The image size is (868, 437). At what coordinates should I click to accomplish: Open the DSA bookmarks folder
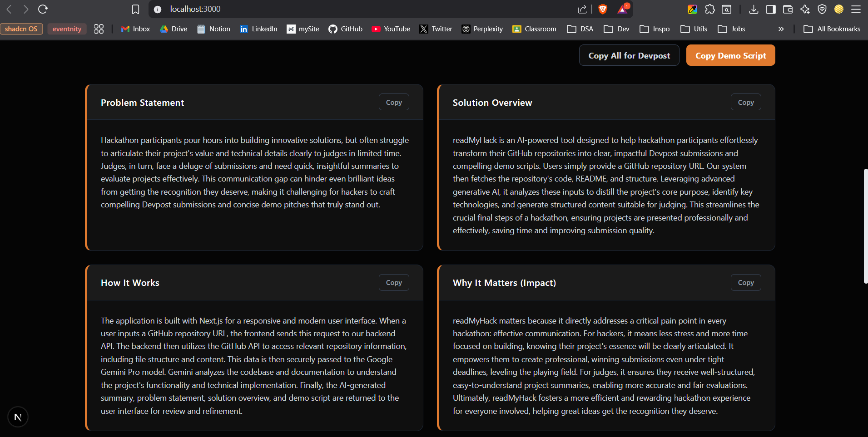tap(580, 29)
